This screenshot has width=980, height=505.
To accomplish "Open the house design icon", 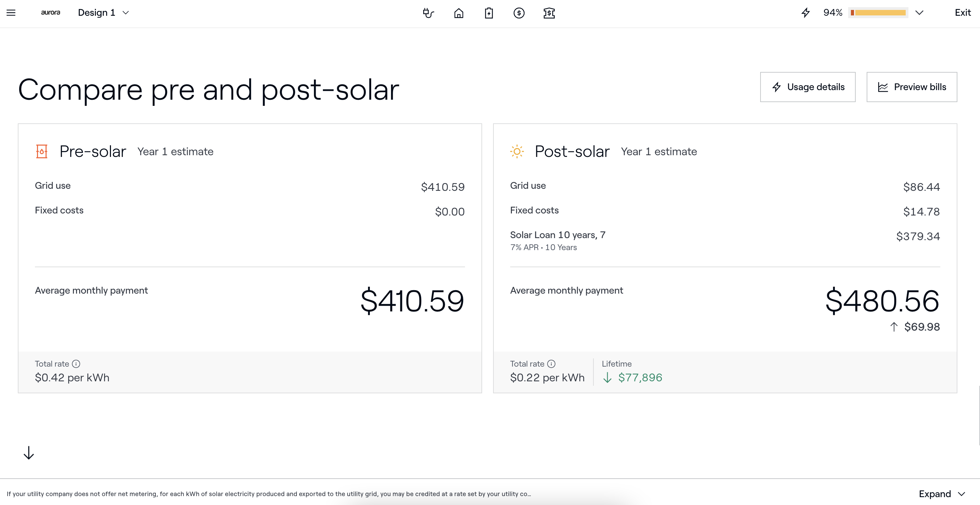I will [458, 13].
